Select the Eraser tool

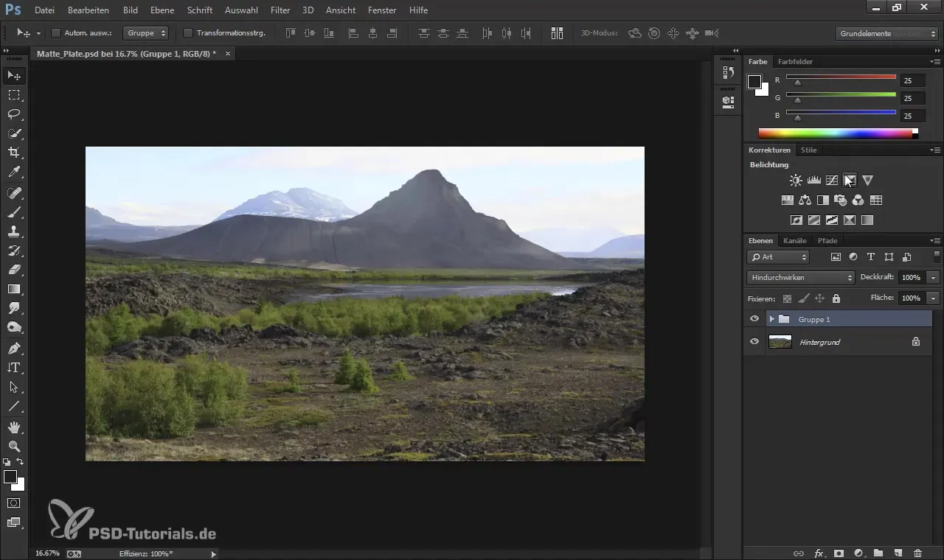pyautogui.click(x=14, y=270)
